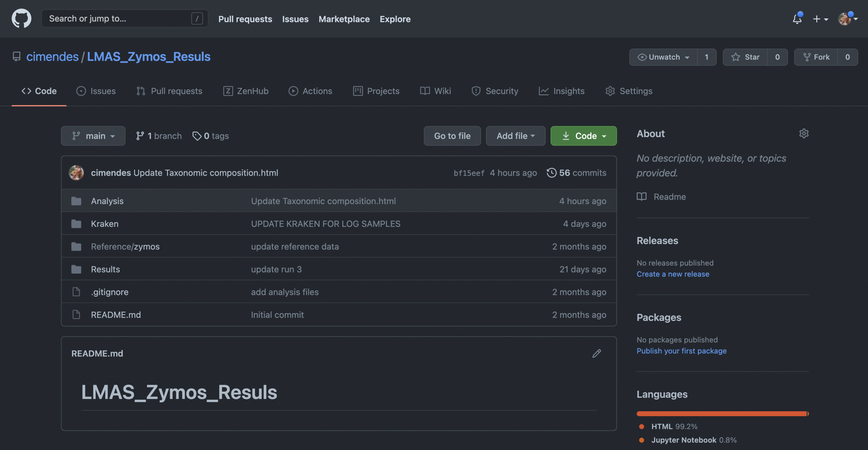868x450 pixels.
Task: Click the GitHub Octocat home logo
Action: 21,18
